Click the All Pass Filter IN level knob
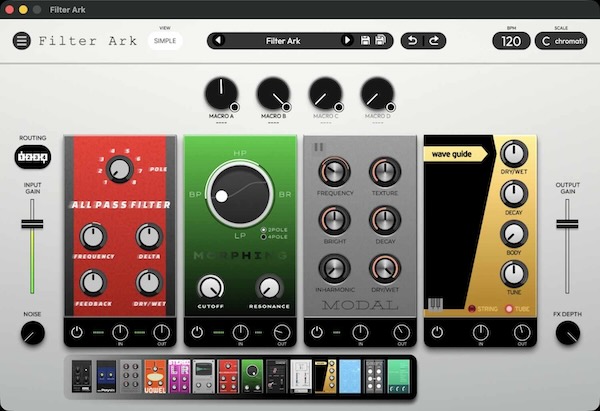Image resolution: width=600 pixels, height=411 pixels. pyautogui.click(x=120, y=333)
